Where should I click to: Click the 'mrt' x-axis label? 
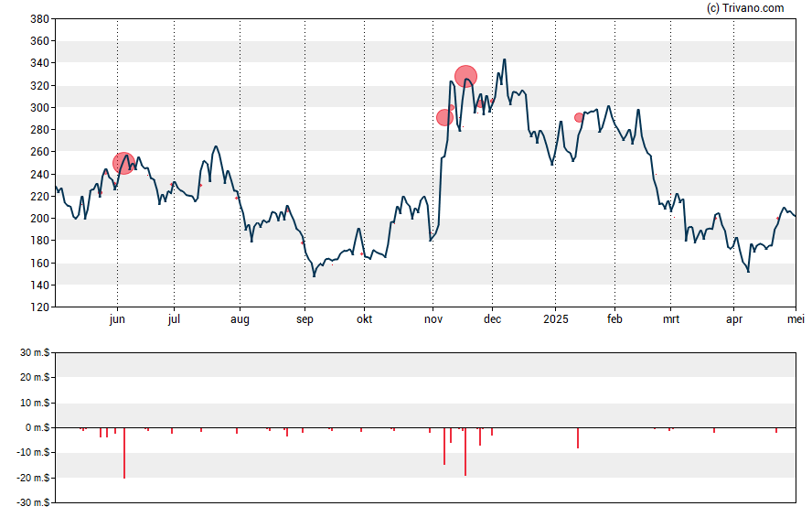[671, 319]
